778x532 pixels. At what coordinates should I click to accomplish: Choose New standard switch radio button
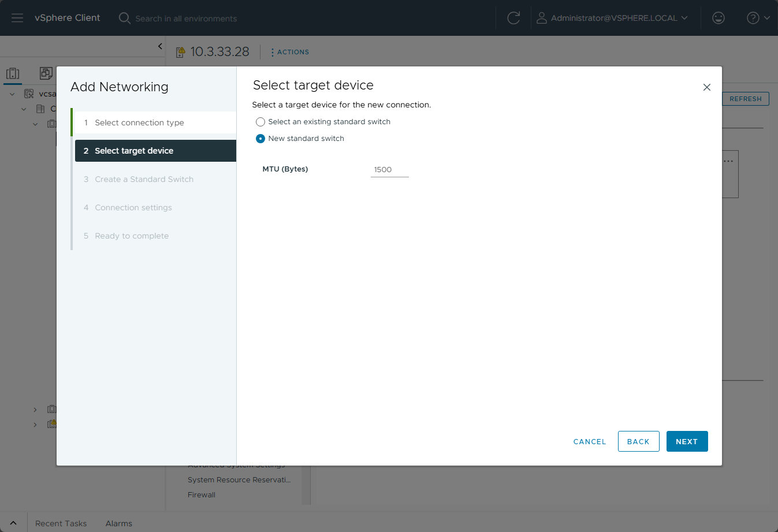pos(260,139)
